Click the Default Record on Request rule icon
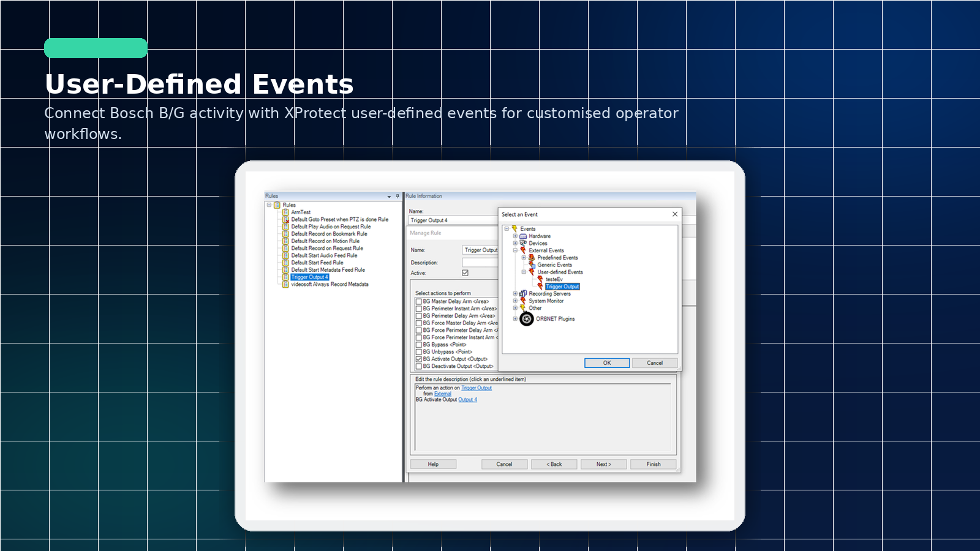The width and height of the screenshot is (980, 551). click(285, 249)
